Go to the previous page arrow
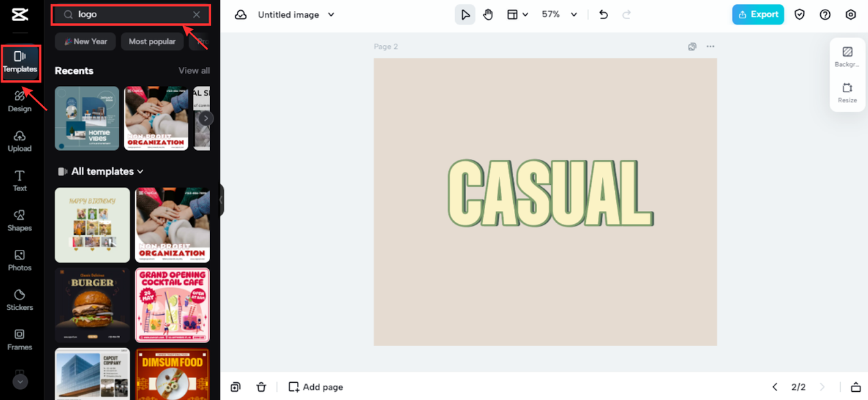Viewport: 868px width, 400px height. [775, 387]
